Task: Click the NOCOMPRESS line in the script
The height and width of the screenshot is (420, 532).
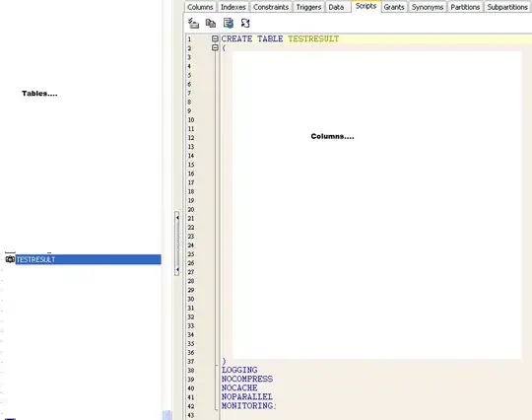Action: click(247, 379)
